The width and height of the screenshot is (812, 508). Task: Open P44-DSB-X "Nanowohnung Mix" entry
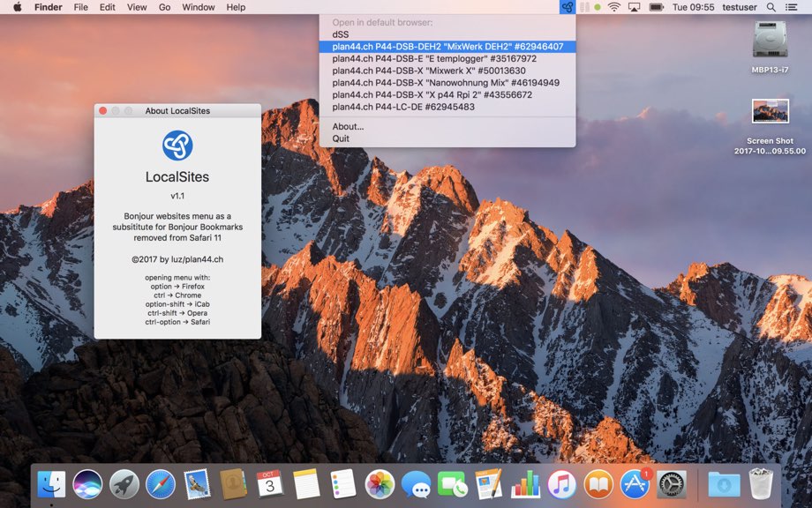click(447, 83)
